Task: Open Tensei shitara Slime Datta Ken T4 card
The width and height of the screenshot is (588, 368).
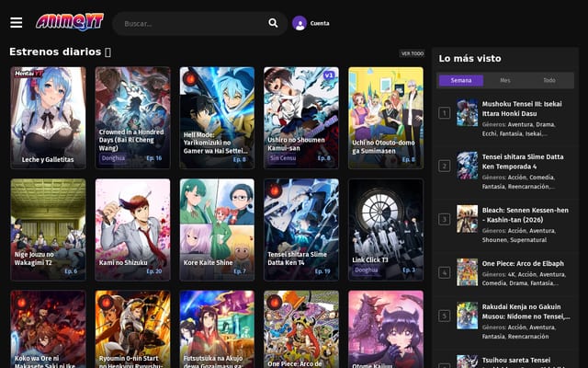Action: [x=301, y=230]
